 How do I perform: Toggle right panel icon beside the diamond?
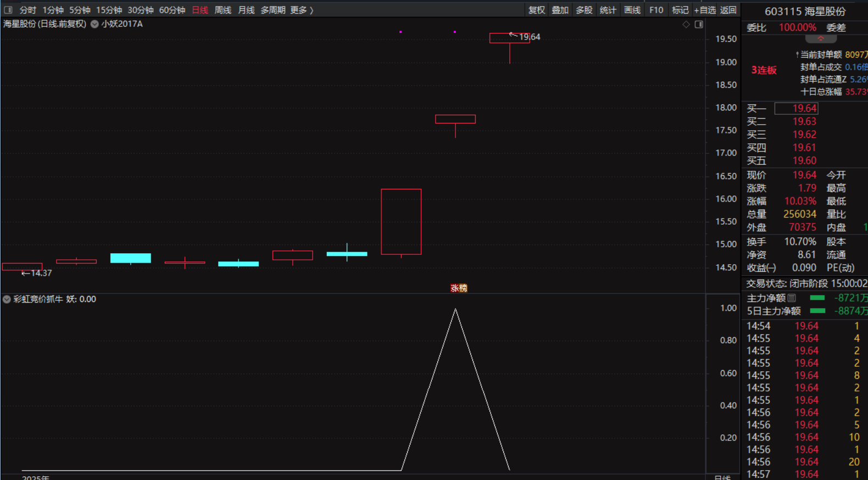coord(699,24)
